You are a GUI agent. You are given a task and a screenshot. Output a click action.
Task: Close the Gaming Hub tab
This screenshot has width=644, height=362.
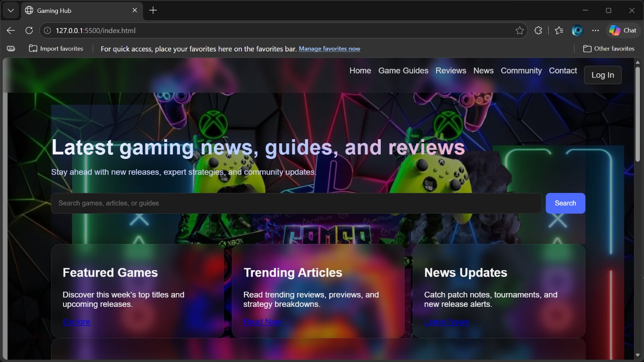135,10
